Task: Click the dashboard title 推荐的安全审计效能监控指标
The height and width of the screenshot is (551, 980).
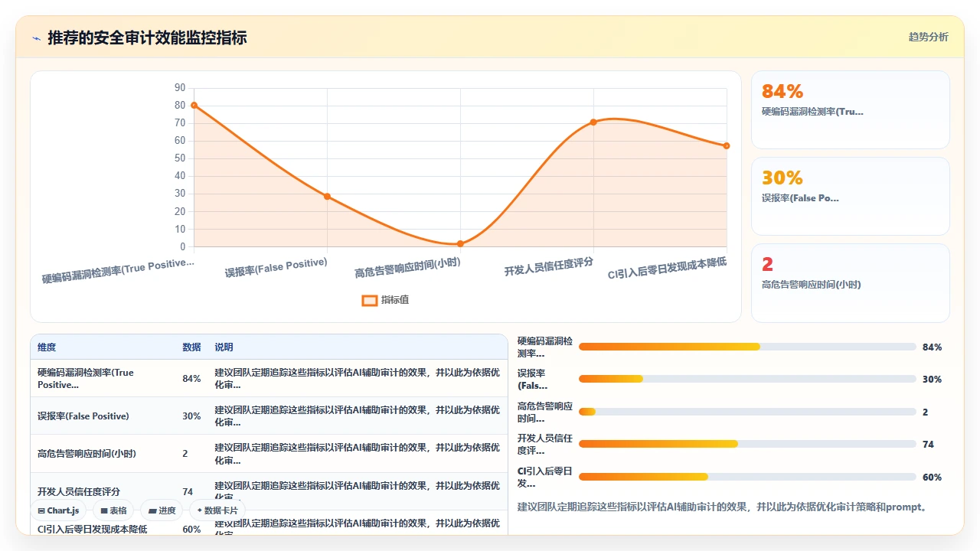Action: click(x=147, y=37)
